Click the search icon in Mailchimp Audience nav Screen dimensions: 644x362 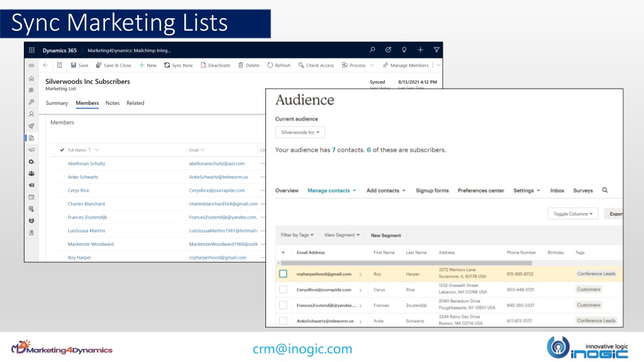tap(605, 190)
